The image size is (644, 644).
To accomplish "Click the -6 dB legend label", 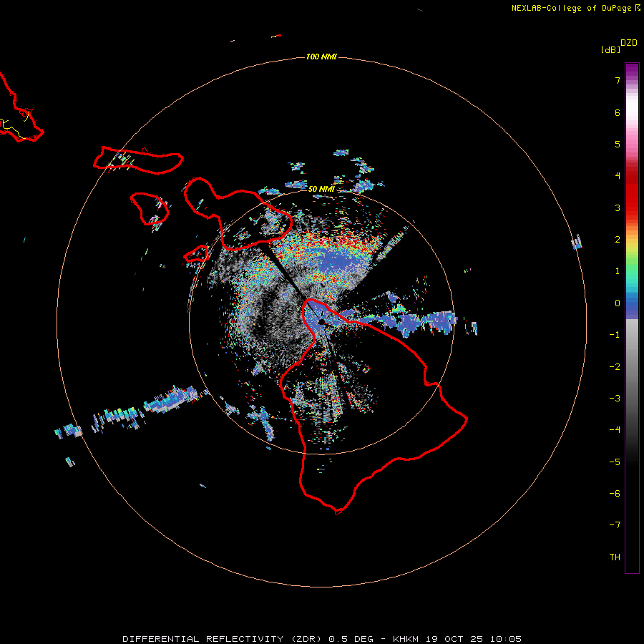I will (615, 494).
